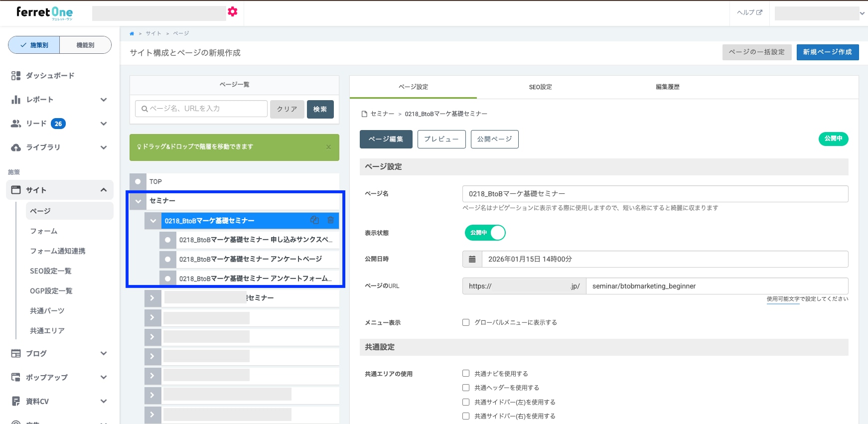Expand the リード sidebar section
Screen dimensions: 868x424
point(103,124)
